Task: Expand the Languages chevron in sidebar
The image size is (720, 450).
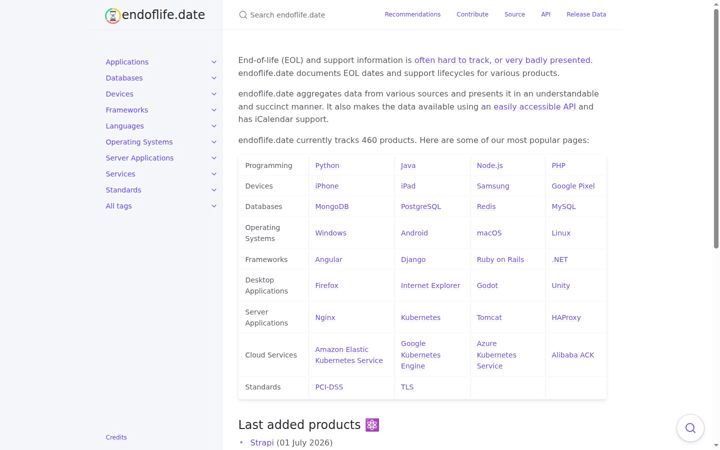Action: [214, 126]
